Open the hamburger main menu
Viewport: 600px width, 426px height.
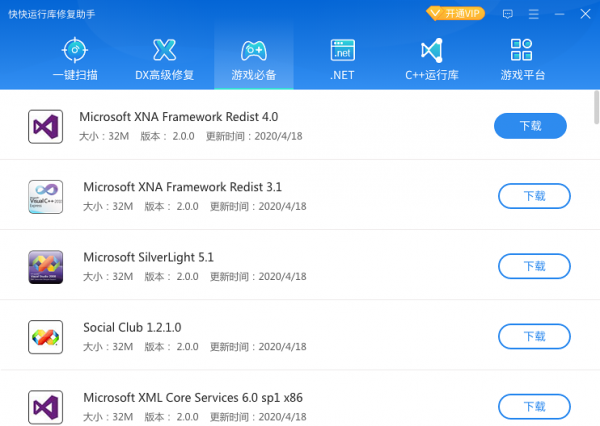click(535, 14)
